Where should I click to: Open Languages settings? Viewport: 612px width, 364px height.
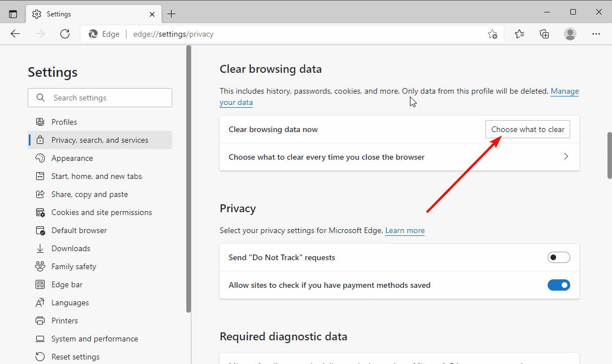[x=100, y=302]
